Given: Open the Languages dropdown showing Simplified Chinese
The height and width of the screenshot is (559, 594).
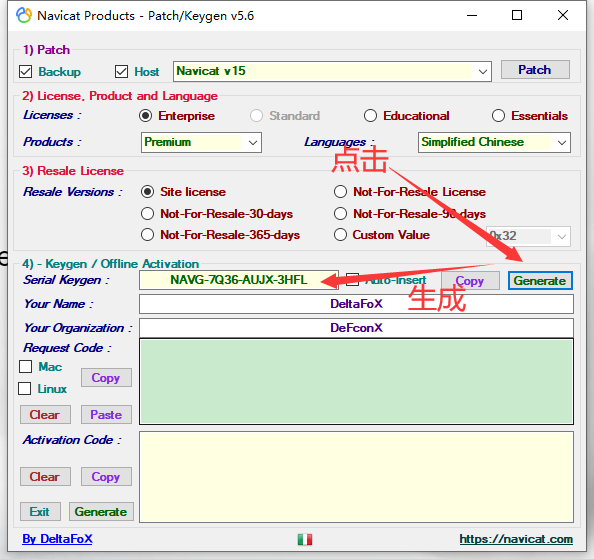Looking at the screenshot, I should pyautogui.click(x=494, y=142).
